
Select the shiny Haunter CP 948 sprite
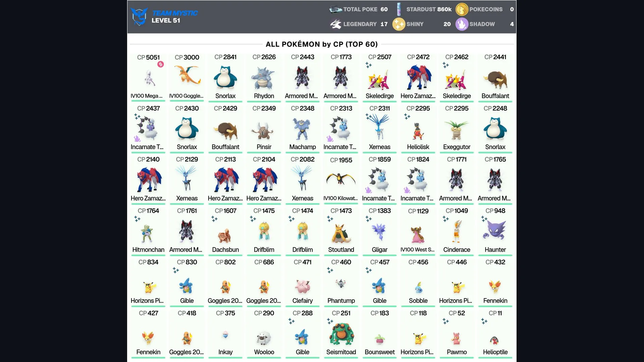point(495,230)
